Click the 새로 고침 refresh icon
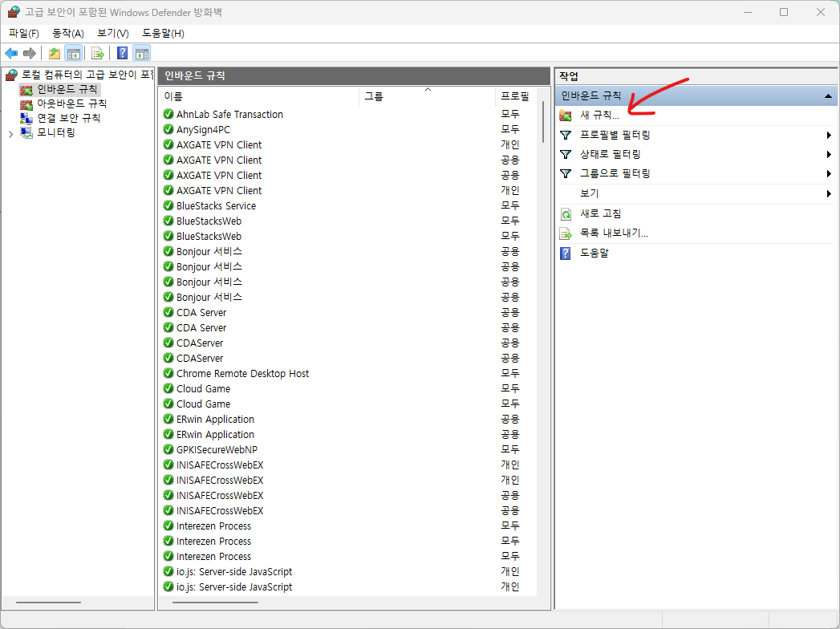Image resolution: width=840 pixels, height=629 pixels. (566, 213)
